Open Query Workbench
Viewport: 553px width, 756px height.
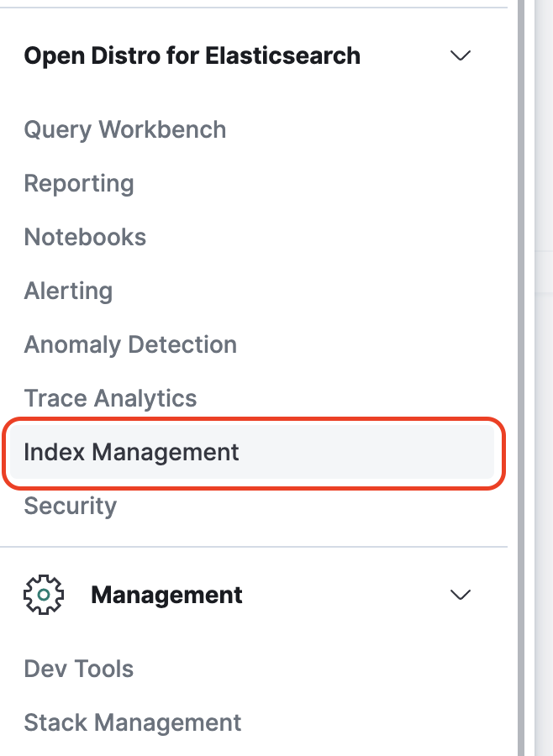click(x=125, y=130)
